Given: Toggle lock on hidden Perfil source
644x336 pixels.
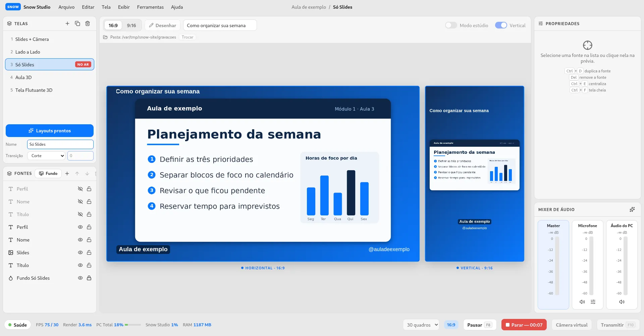Looking at the screenshot, I should tap(89, 189).
